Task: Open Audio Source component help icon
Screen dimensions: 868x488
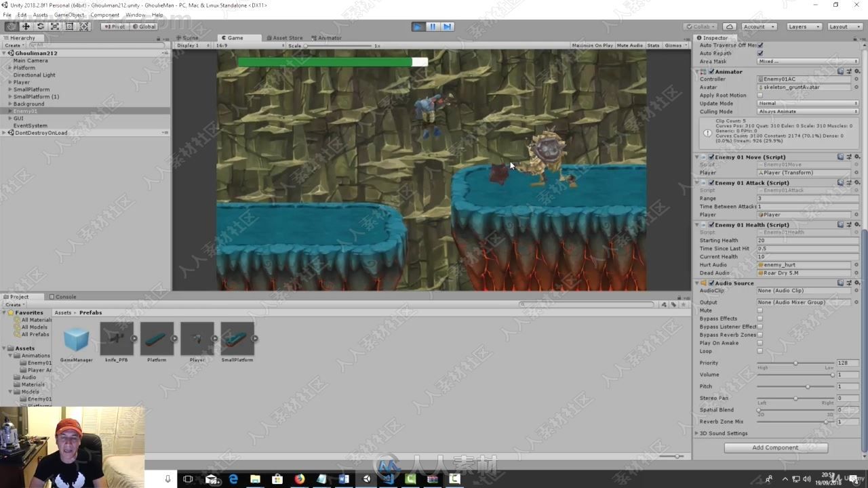Action: point(840,283)
